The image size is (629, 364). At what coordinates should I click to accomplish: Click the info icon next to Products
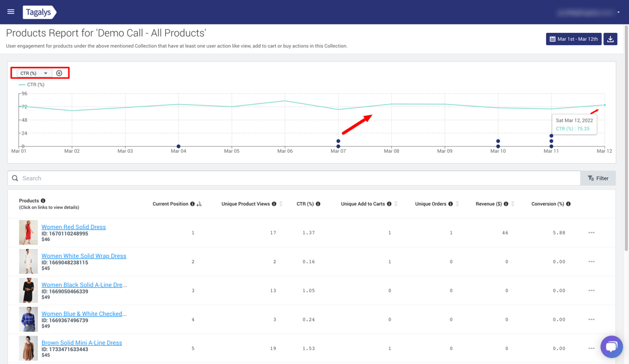[43, 201]
